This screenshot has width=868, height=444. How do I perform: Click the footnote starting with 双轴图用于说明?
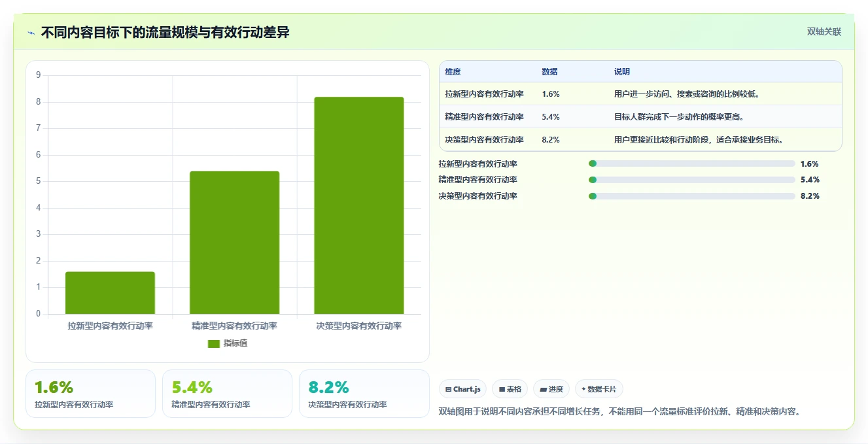coord(620,412)
